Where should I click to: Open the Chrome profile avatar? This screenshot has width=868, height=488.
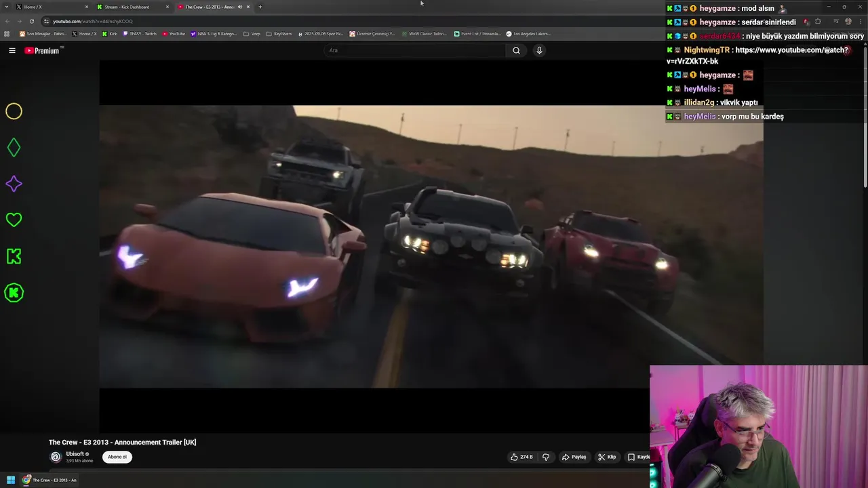[848, 21]
